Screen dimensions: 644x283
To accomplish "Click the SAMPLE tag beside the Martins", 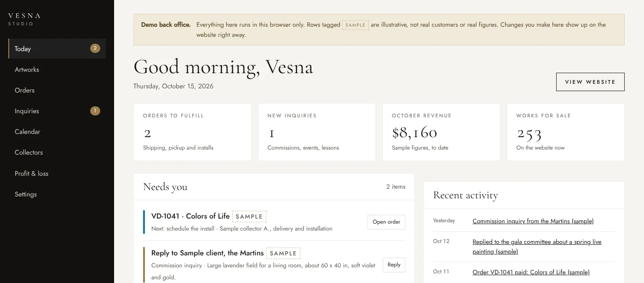I will pyautogui.click(x=283, y=253).
